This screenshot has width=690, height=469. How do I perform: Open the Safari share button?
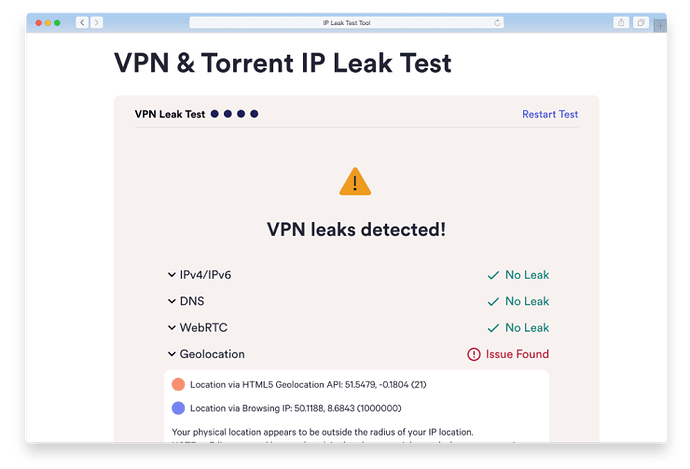(621, 22)
